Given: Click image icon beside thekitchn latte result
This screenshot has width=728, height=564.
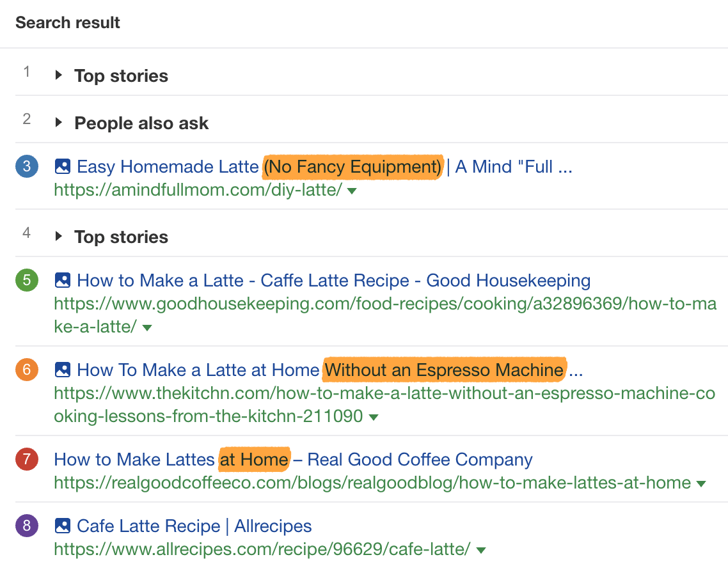Looking at the screenshot, I should (63, 370).
